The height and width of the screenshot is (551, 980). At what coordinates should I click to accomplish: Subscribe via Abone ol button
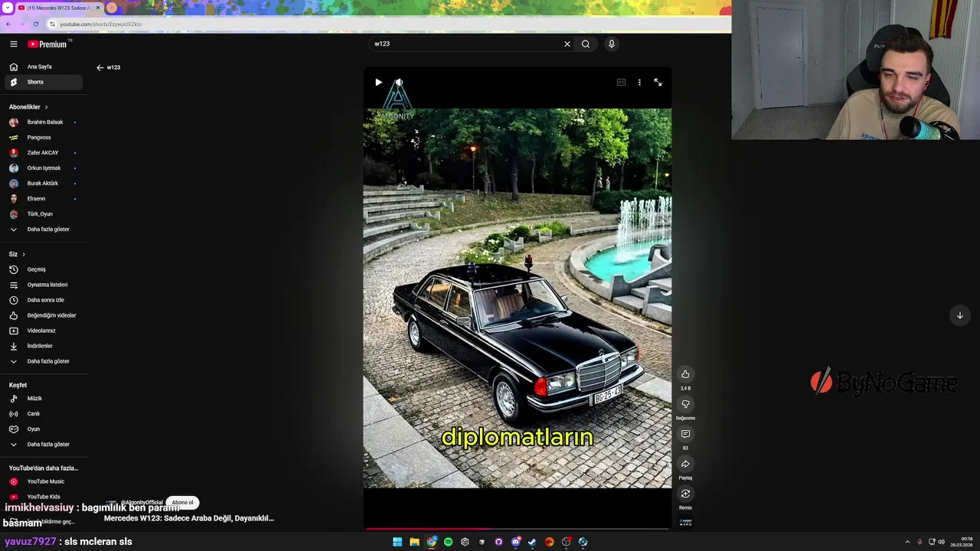click(x=182, y=503)
